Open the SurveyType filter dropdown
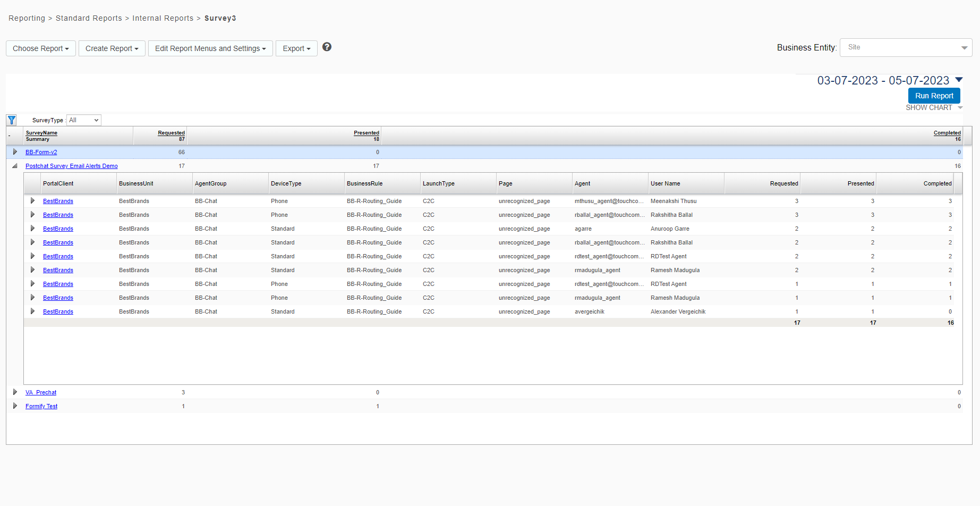 click(84, 120)
